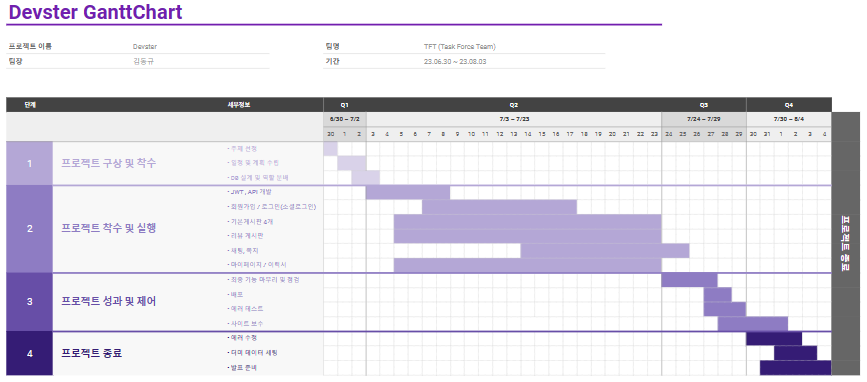Select the JWT, API 개발 task label
The width and height of the screenshot is (867, 382).
[249, 192]
